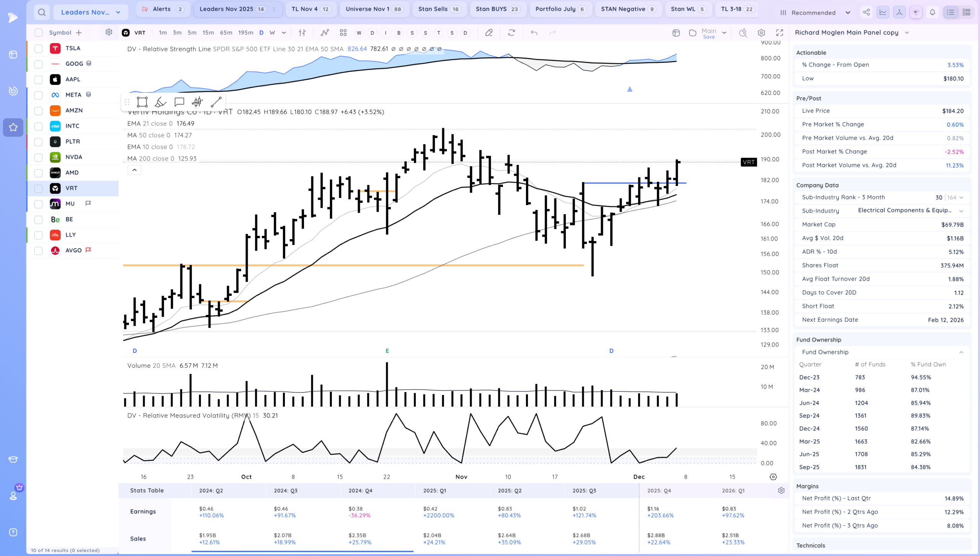The width and height of the screenshot is (980, 556).
Task: Select the AVGO symbol in watchlist
Action: point(73,250)
